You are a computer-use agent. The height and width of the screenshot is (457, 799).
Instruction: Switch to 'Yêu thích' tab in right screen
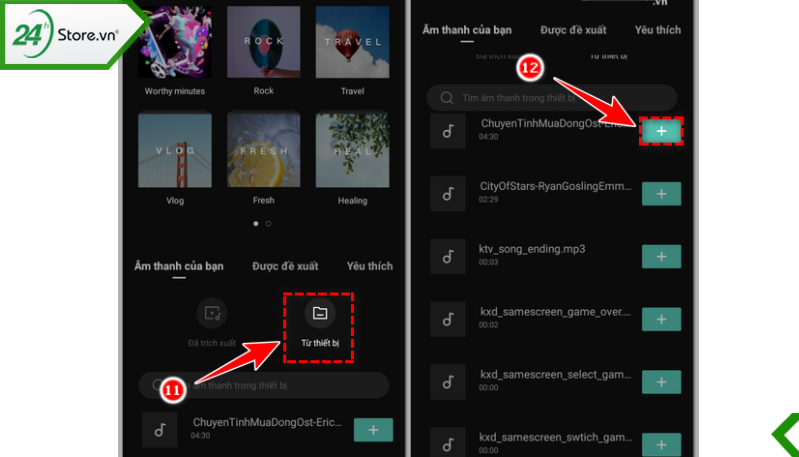[x=657, y=30]
